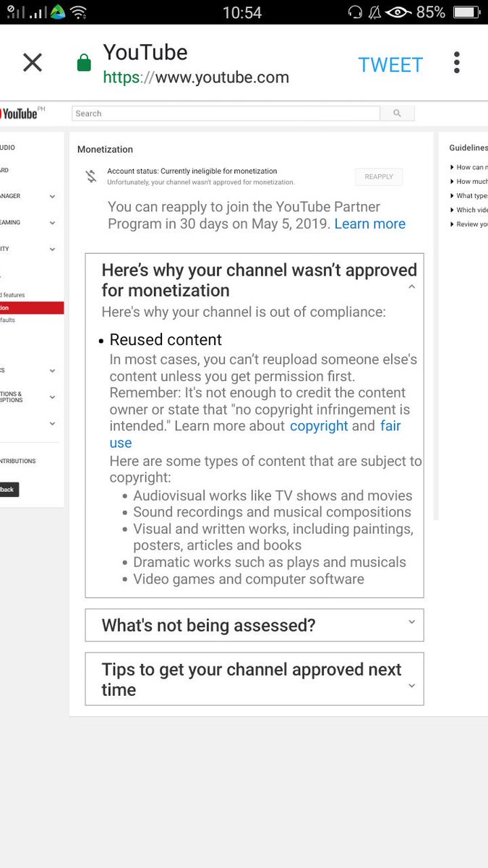
Task: Click 'Audiovisual works like TV shows' bullet
Action: click(x=273, y=495)
